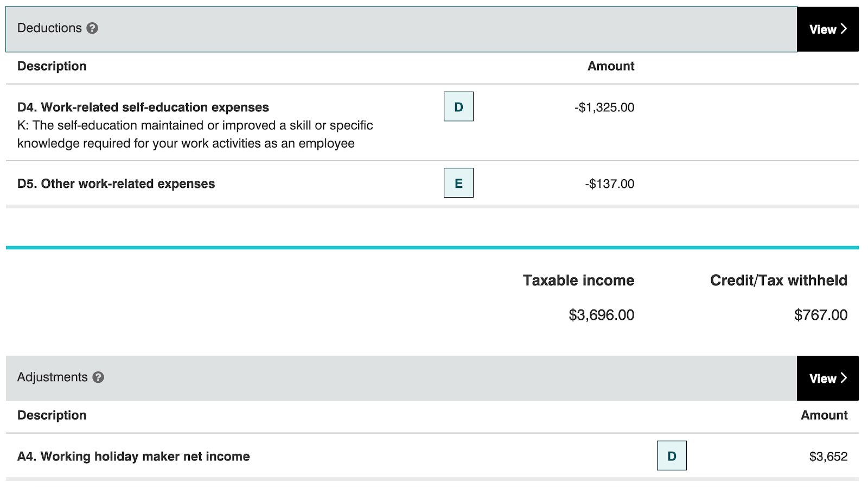This screenshot has width=868, height=487.
Task: Click the help icon next to Deductions
Action: click(92, 28)
